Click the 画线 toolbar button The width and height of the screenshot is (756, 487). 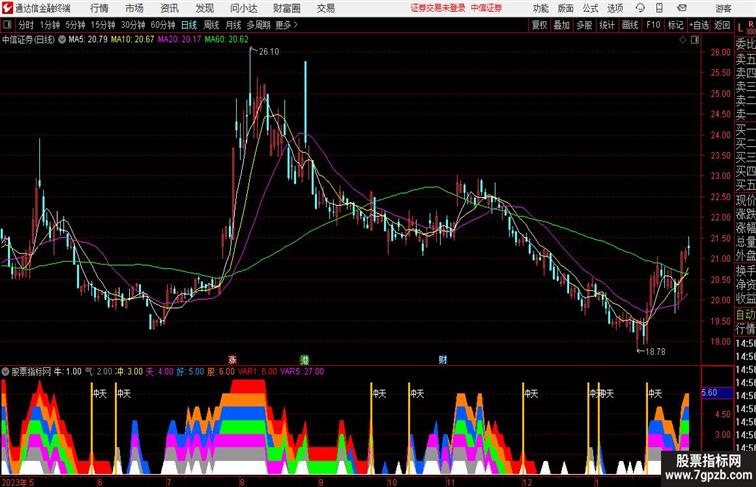(630, 25)
